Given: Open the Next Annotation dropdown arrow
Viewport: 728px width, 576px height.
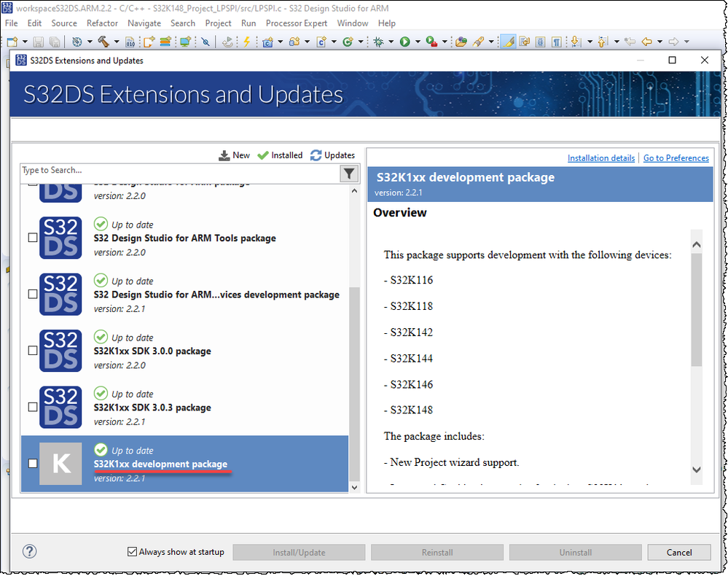Looking at the screenshot, I should click(x=590, y=42).
